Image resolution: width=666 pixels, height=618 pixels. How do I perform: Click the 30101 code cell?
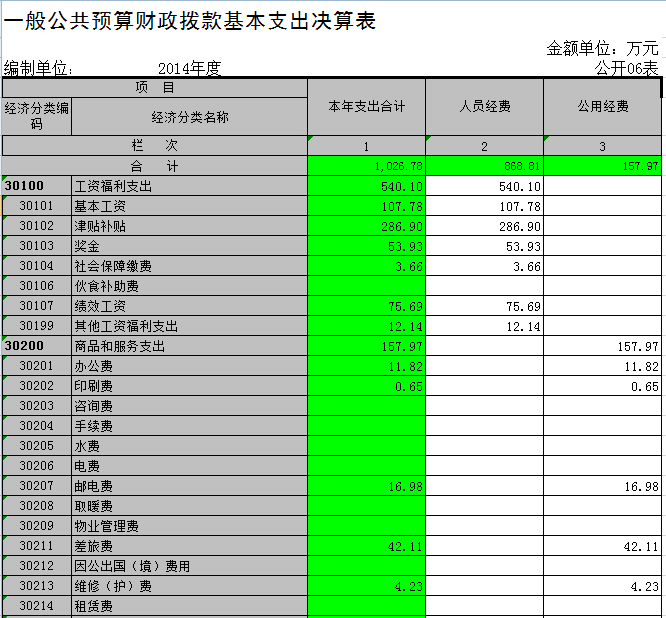tap(37, 206)
